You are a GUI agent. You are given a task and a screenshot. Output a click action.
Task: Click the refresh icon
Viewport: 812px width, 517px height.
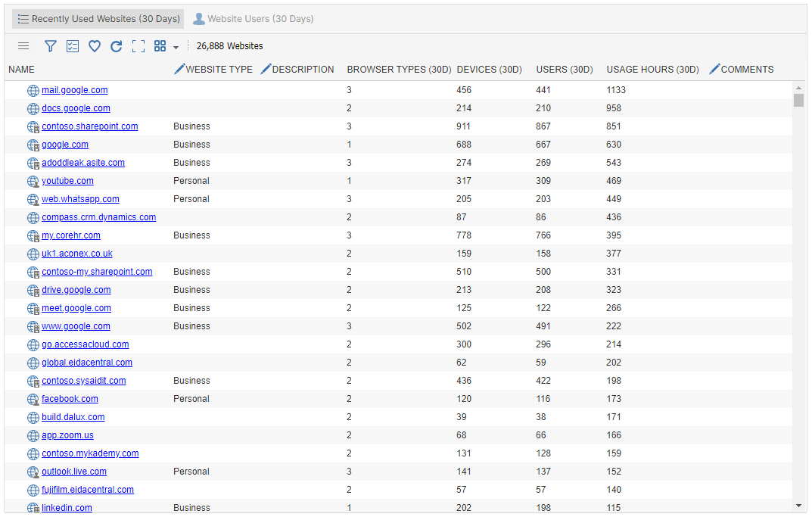coord(117,46)
